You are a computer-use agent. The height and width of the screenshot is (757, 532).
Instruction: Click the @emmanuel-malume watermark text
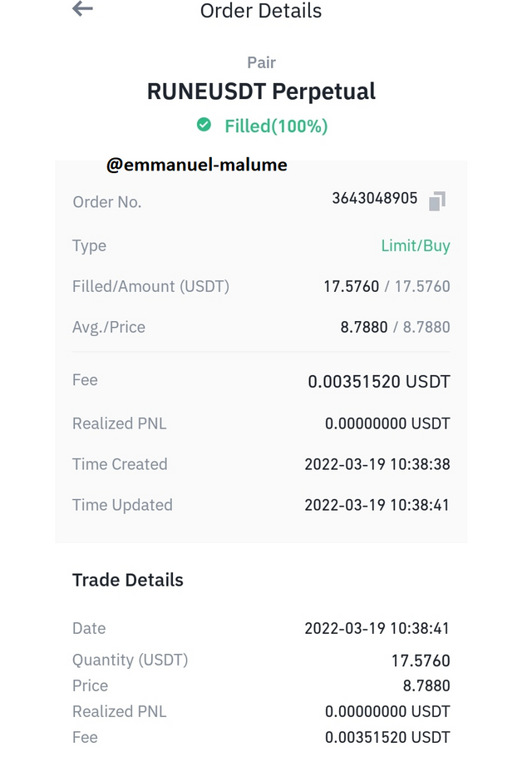point(197,165)
